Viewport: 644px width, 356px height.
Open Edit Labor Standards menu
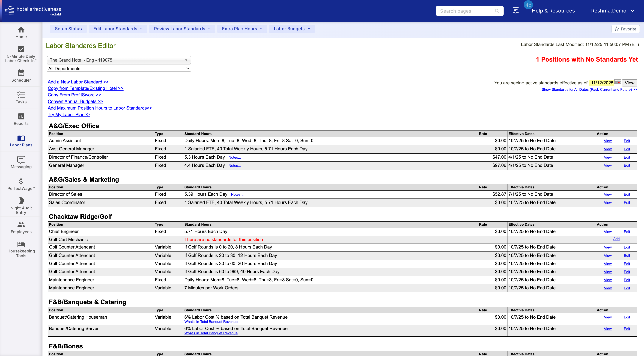[x=118, y=29]
